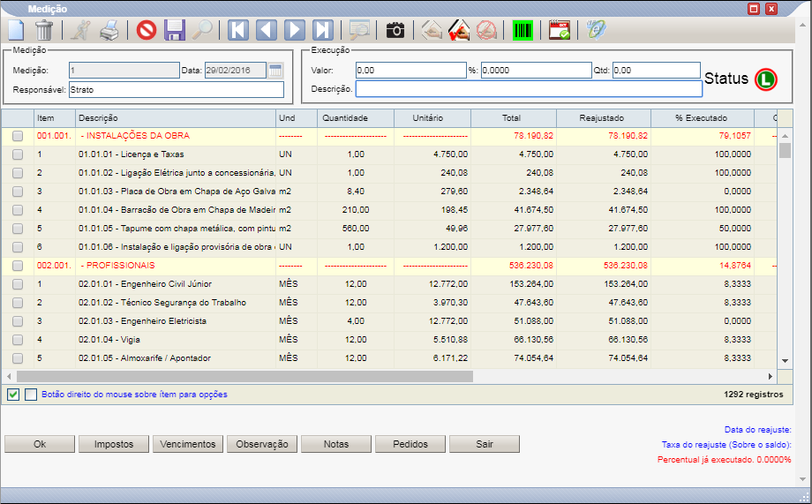The image size is (812, 504).
Task: Click the % Executado column header
Action: [703, 118]
